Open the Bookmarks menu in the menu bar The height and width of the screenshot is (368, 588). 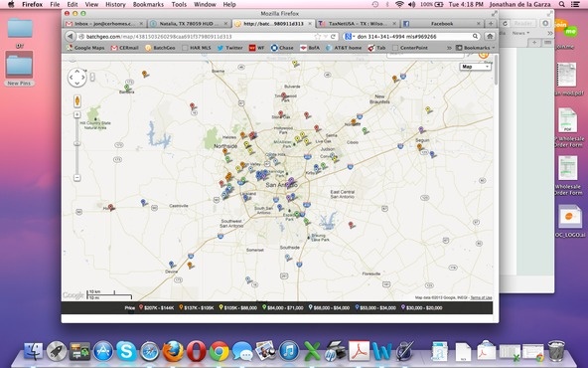pyautogui.click(x=148, y=5)
